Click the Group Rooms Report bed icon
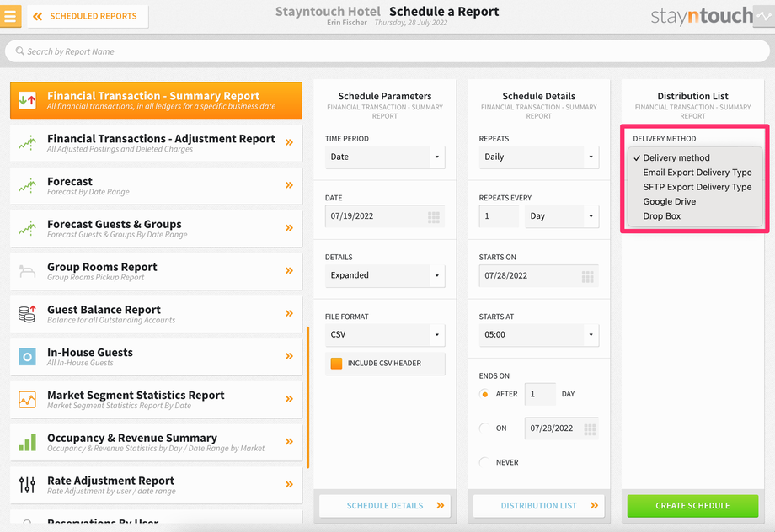775x532 pixels. point(27,271)
